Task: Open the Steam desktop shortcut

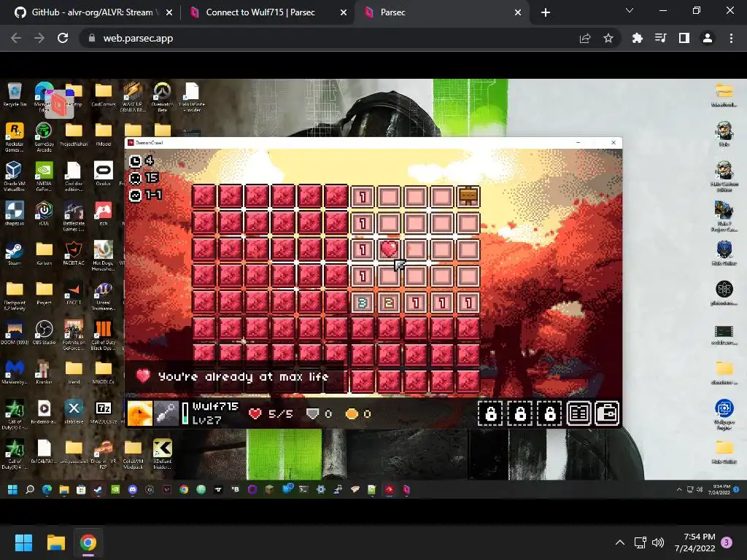Action: (x=15, y=254)
